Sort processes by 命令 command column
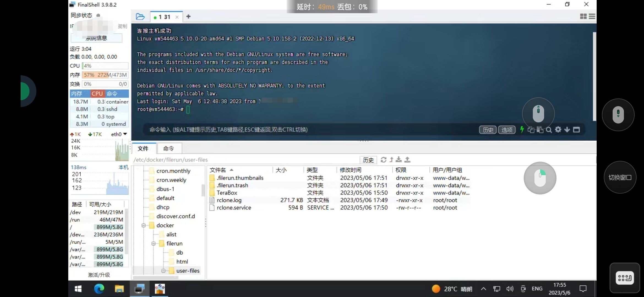The height and width of the screenshot is (297, 644). (x=117, y=94)
